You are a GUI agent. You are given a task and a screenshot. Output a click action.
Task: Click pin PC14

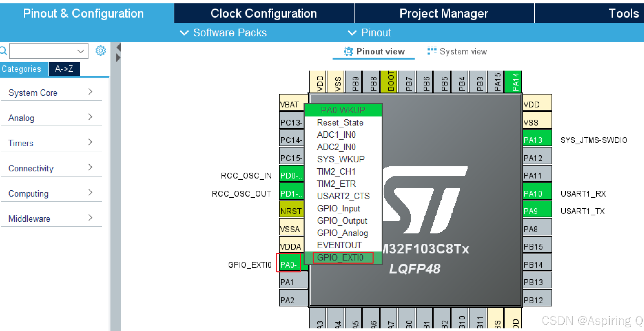click(292, 138)
